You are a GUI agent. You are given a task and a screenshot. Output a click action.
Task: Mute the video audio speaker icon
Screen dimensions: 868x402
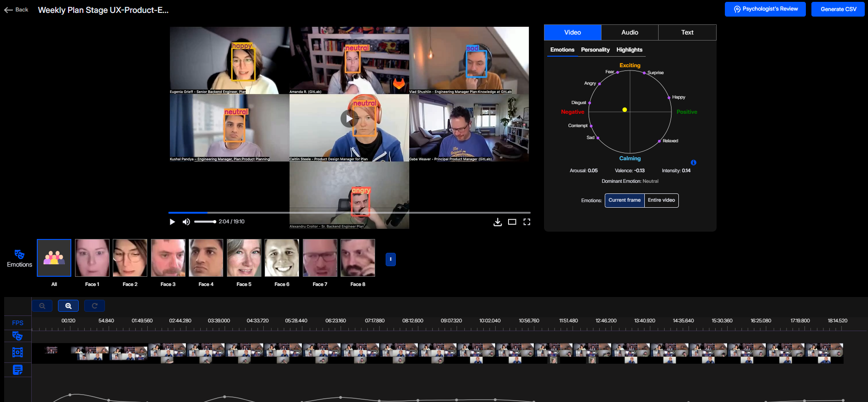pyautogui.click(x=186, y=222)
